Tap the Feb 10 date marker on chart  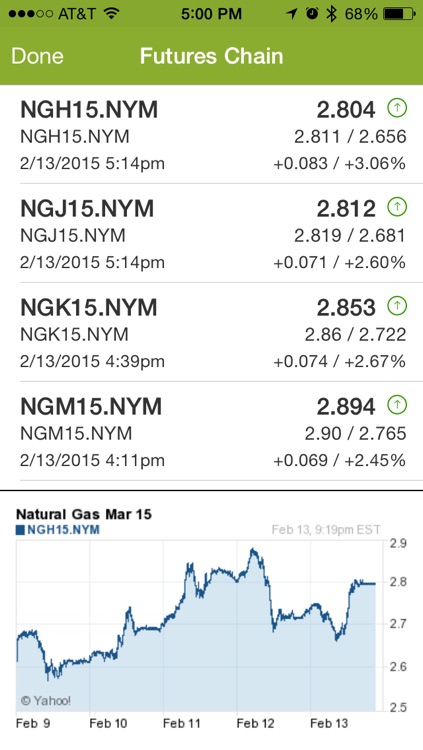(x=108, y=723)
